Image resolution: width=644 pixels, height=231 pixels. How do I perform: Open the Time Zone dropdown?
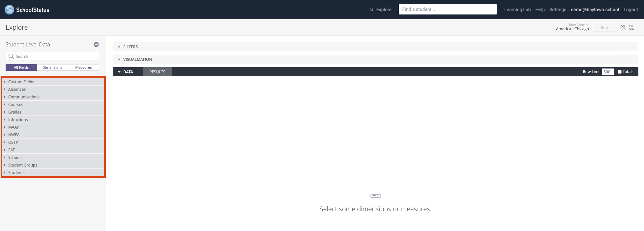coord(572,27)
